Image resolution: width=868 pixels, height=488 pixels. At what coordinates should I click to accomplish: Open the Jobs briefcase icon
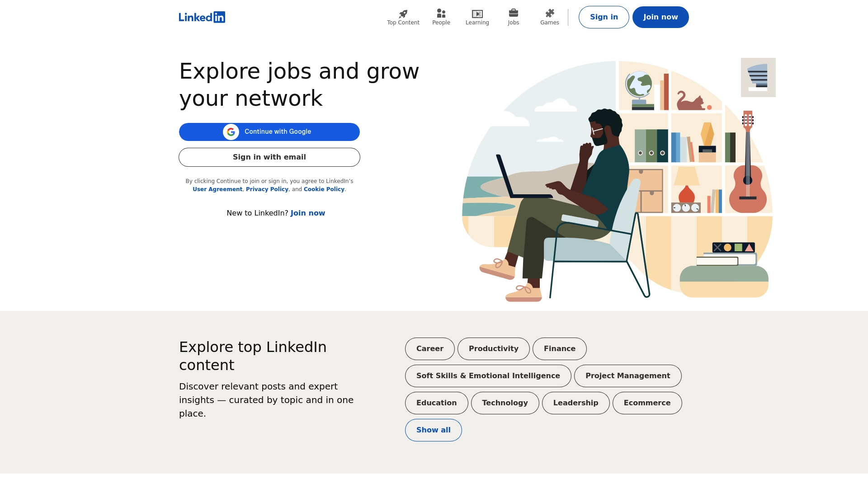click(x=513, y=13)
